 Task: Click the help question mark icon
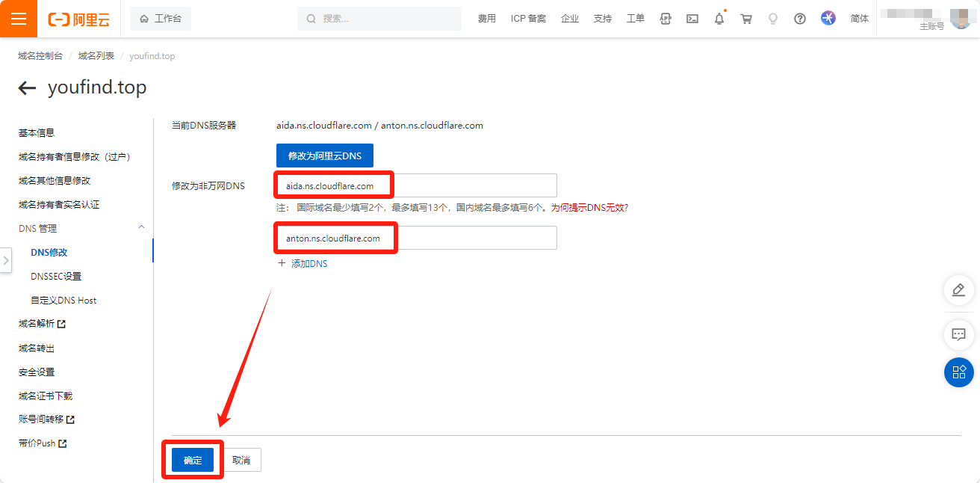(800, 19)
